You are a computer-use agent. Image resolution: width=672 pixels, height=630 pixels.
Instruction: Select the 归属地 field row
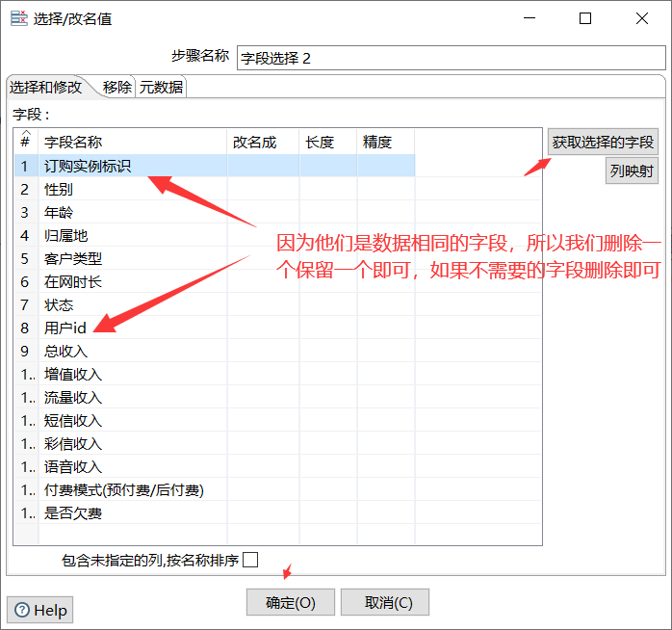pos(215,235)
